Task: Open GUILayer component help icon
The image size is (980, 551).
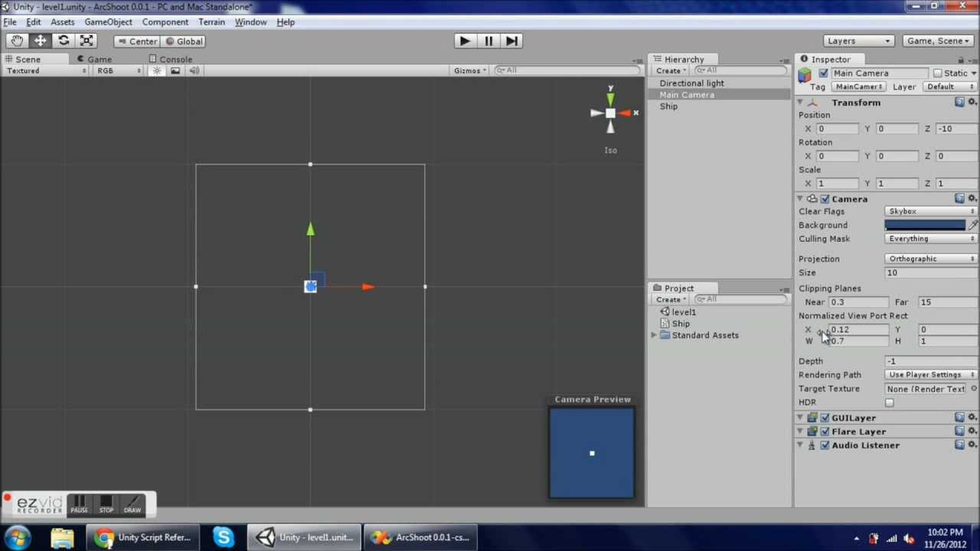Action: 959,418
